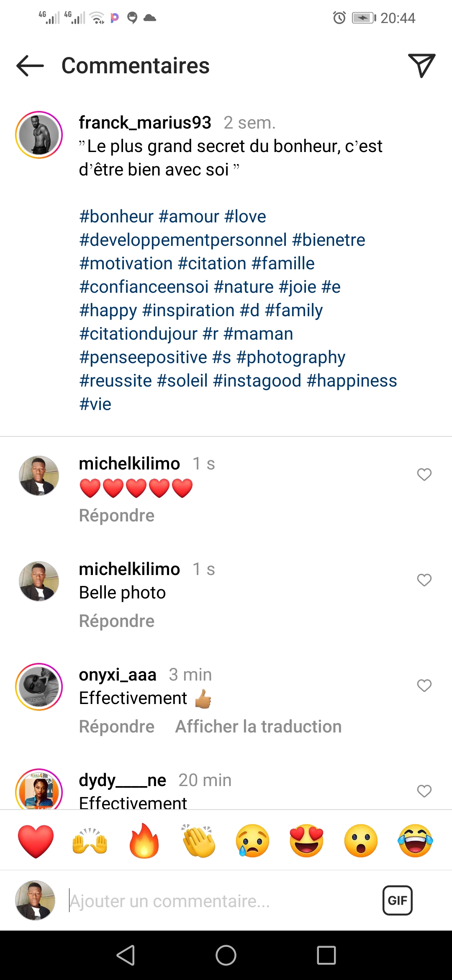This screenshot has width=452, height=980.
Task: Like onyxi_aaa's "Effectivement" comment
Action: coord(424,686)
